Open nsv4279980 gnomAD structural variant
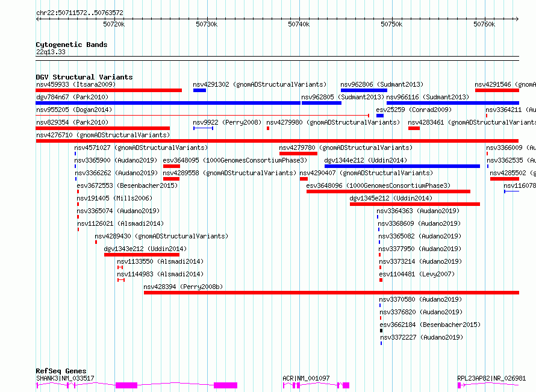Image resolution: width=536 pixels, height=392 pixels. [x=333, y=122]
